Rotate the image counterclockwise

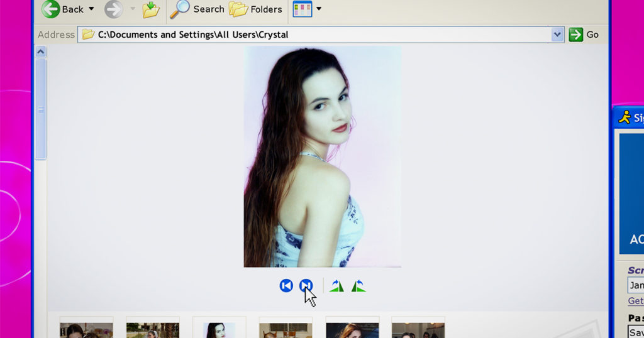358,286
